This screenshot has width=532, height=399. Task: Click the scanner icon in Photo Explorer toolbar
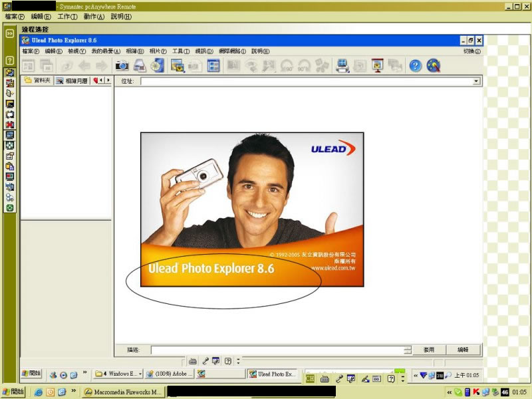click(140, 65)
